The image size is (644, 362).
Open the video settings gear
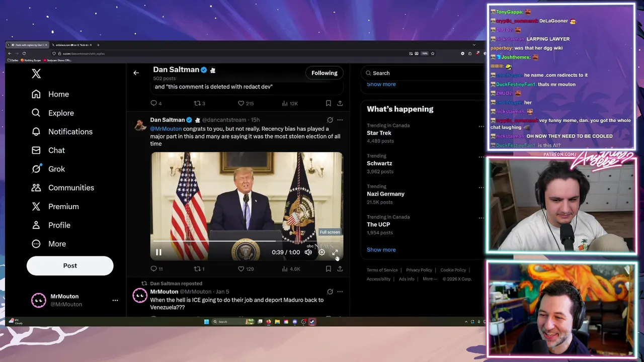point(321,252)
